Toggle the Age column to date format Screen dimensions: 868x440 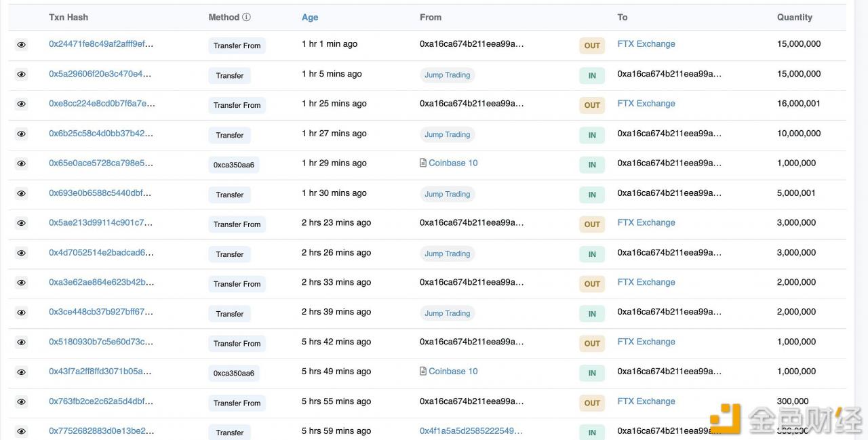[x=310, y=18]
